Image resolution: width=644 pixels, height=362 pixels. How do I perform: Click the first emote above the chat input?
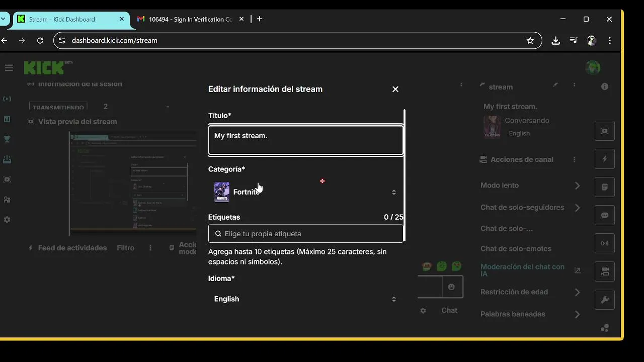[427, 266]
